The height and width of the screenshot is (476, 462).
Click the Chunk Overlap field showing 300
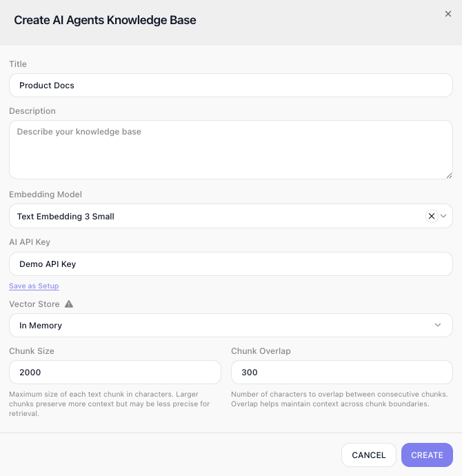(342, 373)
